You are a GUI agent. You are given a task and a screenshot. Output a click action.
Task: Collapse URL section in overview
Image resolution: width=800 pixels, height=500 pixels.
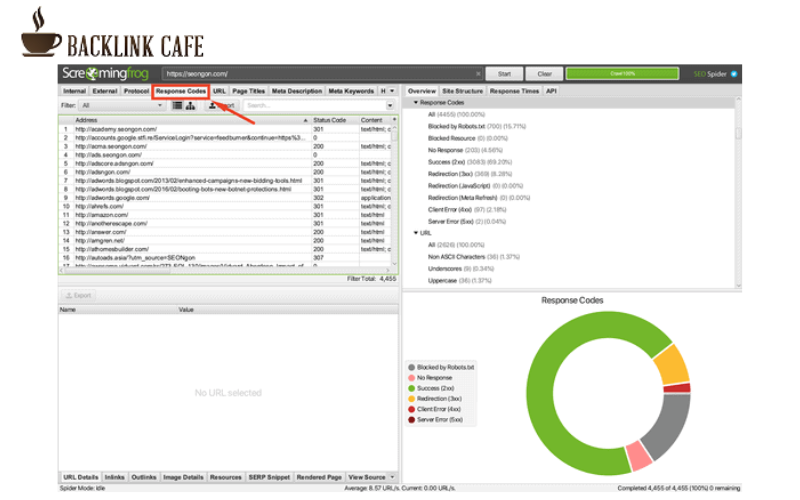[x=416, y=233]
